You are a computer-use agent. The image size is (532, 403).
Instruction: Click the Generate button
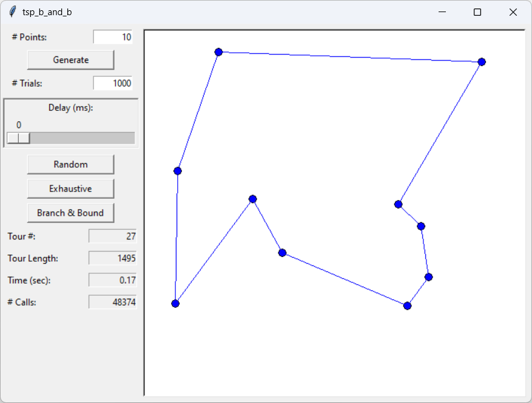(70, 60)
